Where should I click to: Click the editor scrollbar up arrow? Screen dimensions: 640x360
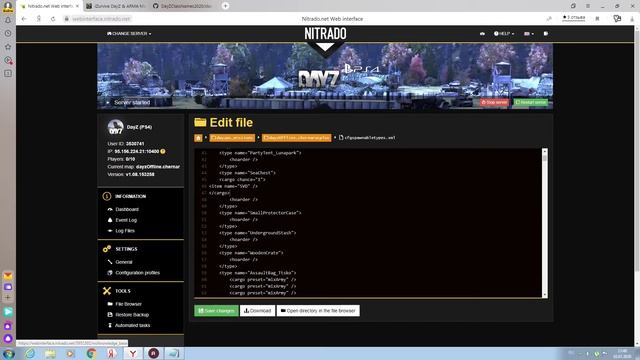544,151
